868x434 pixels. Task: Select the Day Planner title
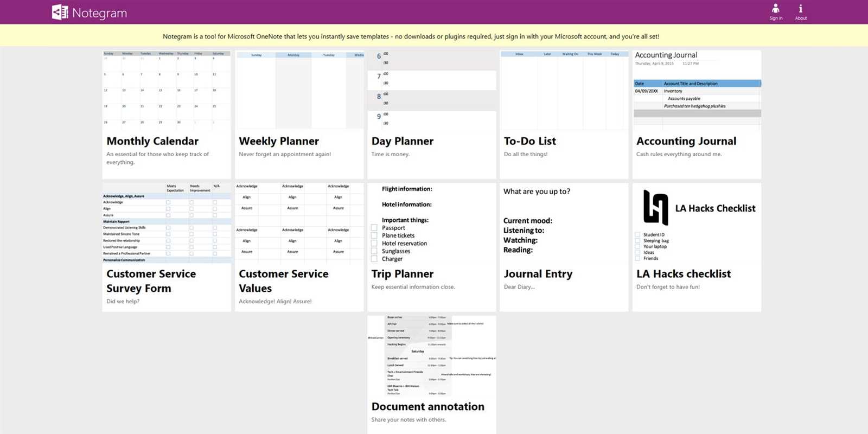(403, 141)
